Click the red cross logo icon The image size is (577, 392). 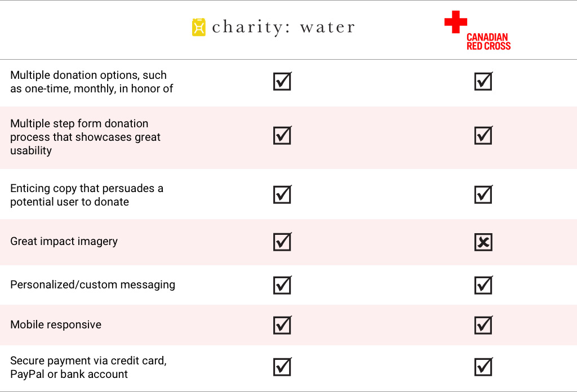tap(455, 22)
